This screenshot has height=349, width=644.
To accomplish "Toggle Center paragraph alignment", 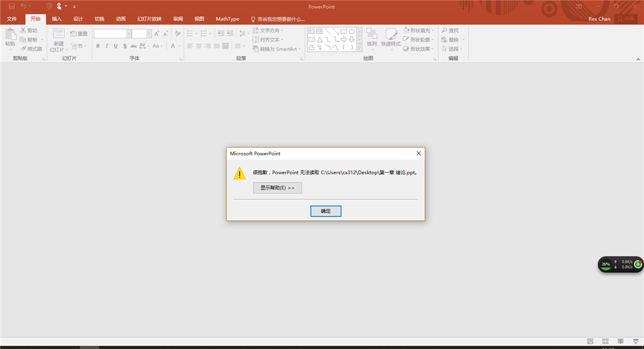I will point(199,46).
